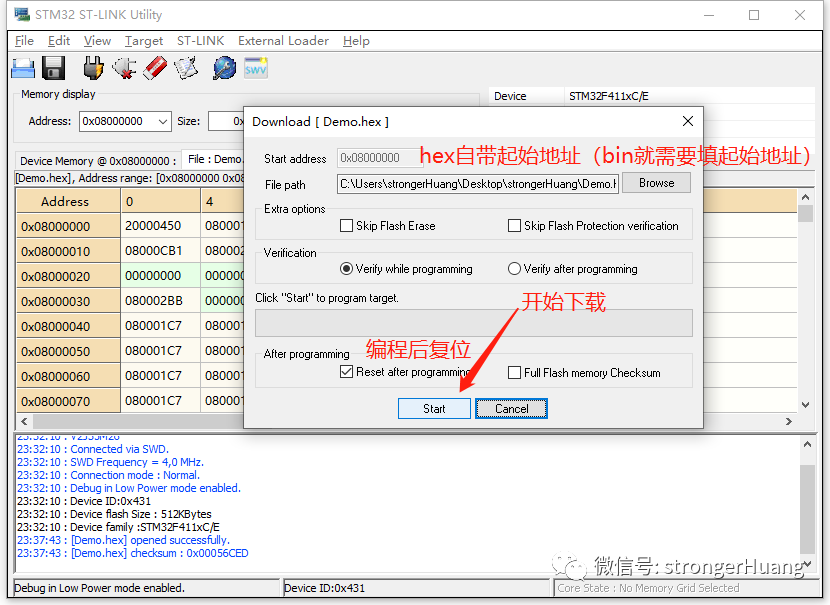
Task: Open the Target menu
Action: (144, 41)
